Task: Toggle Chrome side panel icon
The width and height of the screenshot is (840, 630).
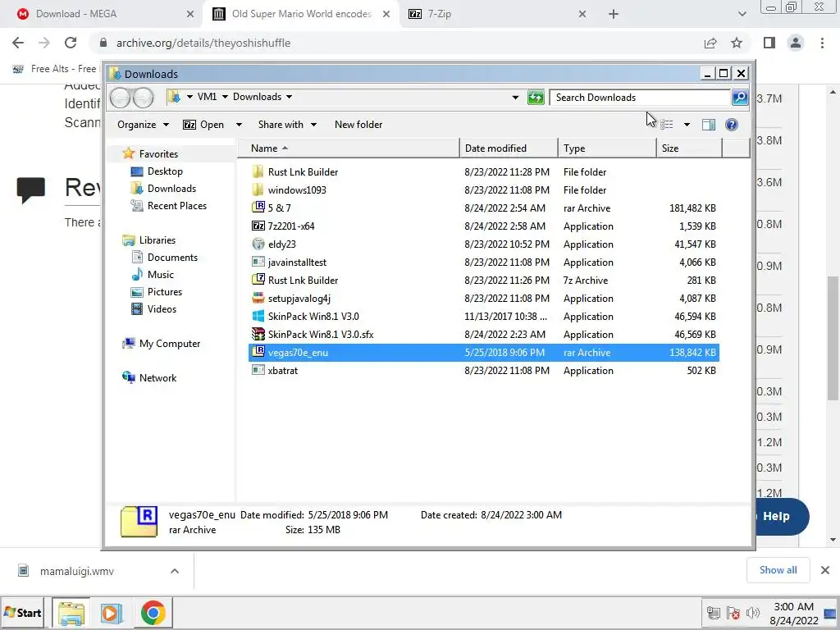Action: [769, 43]
